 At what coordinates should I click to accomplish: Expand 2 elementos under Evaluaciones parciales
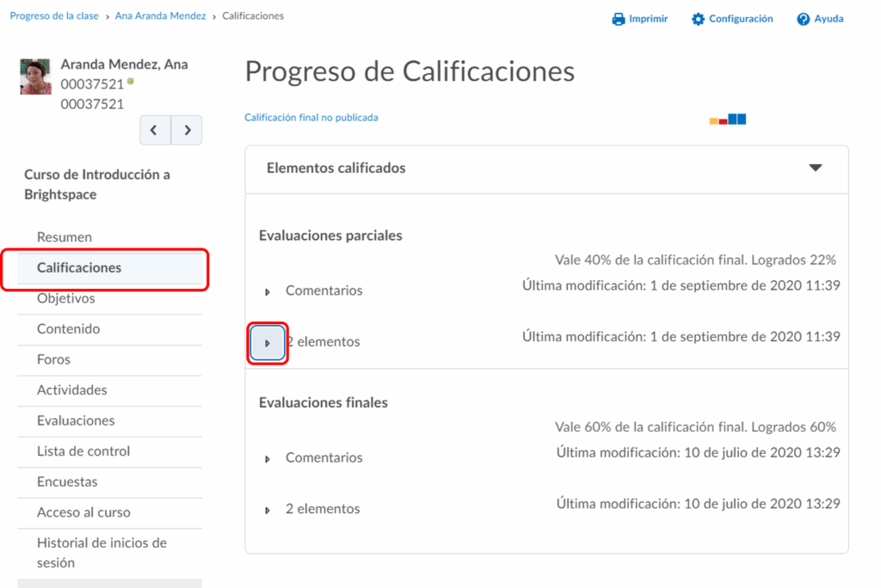tap(268, 342)
